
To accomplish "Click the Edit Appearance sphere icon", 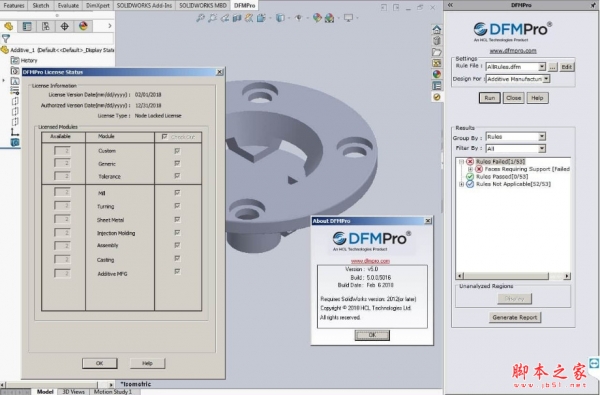I will (317, 18).
